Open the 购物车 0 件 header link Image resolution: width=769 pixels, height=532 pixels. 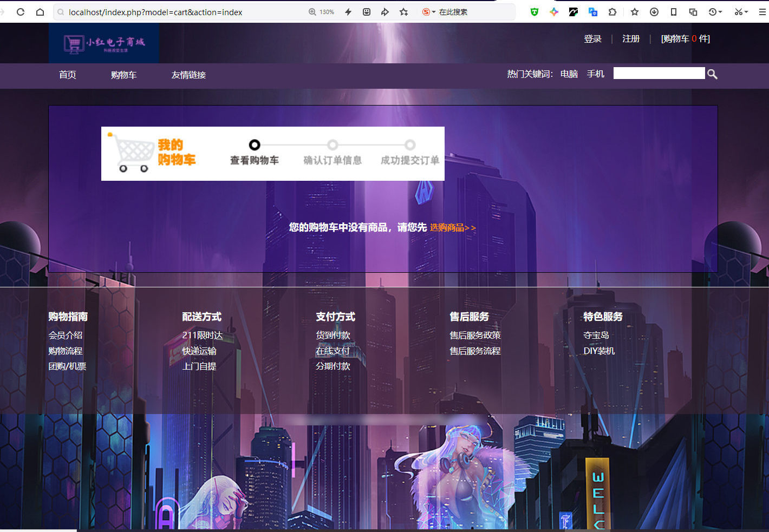(686, 39)
